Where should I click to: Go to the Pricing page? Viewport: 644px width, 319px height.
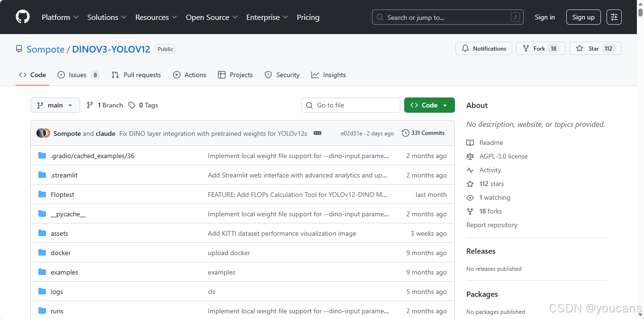coord(308,17)
